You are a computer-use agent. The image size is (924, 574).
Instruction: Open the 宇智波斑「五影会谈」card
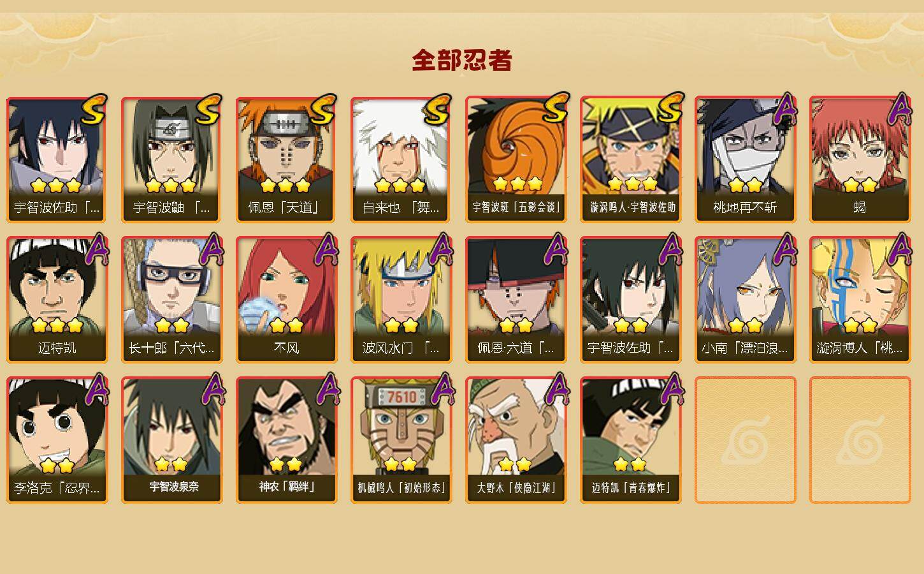coord(516,159)
